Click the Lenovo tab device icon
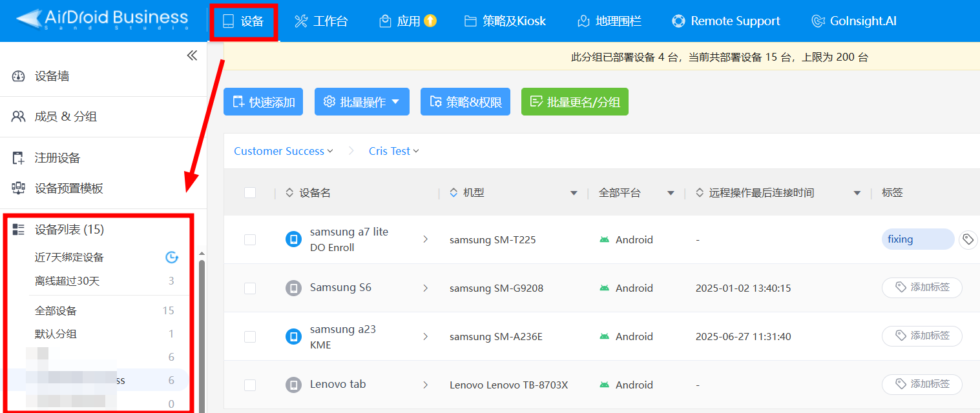 click(x=294, y=385)
